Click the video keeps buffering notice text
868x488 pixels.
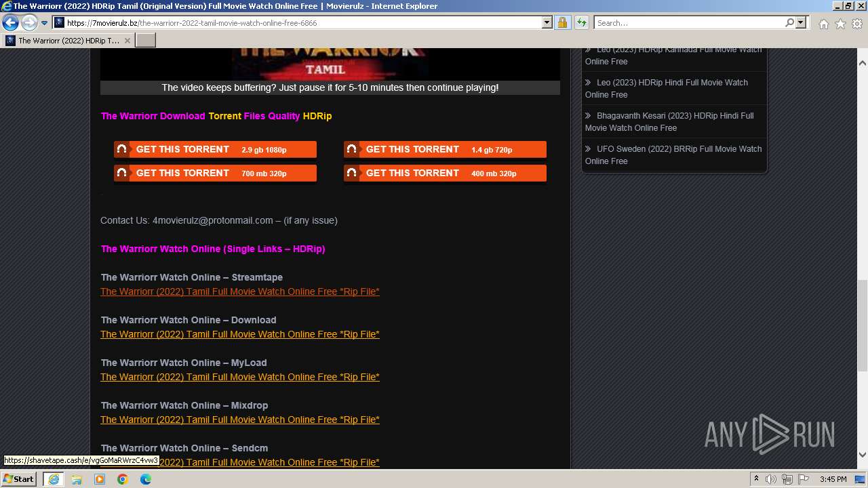330,87
